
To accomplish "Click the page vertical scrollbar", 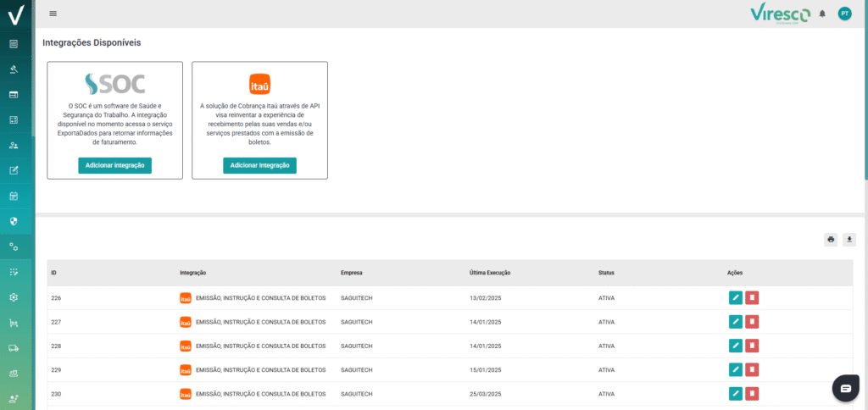I will click(x=865, y=85).
